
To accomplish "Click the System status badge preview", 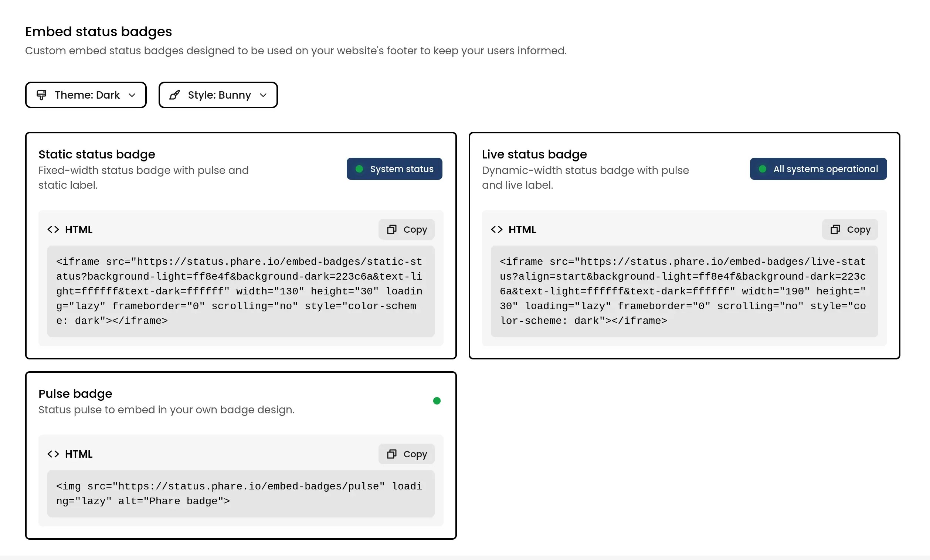I will click(x=394, y=169).
